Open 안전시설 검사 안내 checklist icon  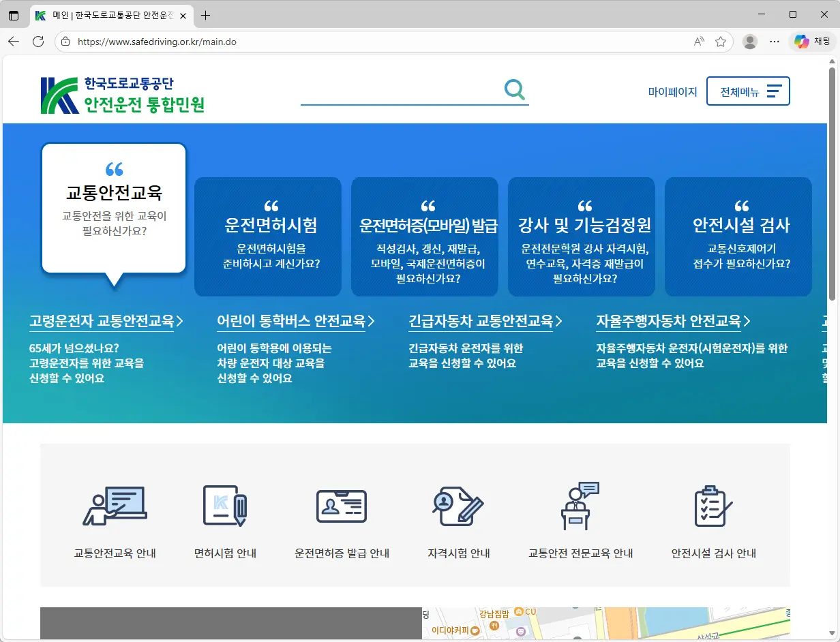point(712,506)
